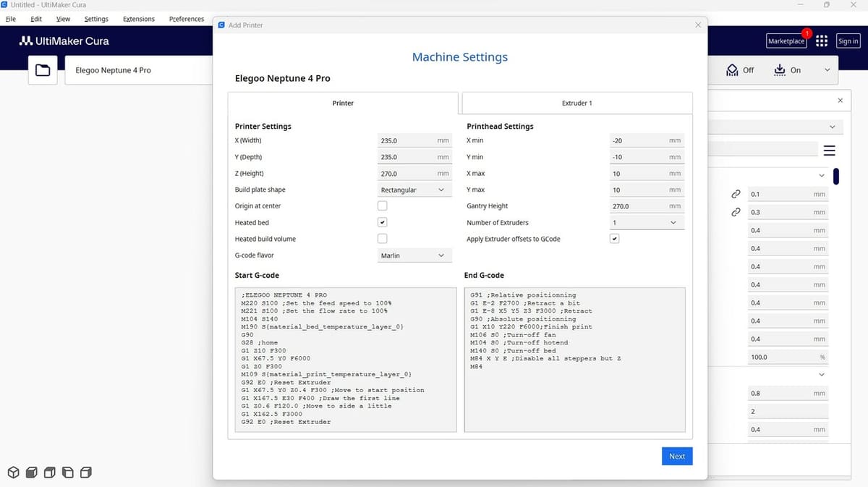
Task: Click the adhesion On icon
Action: tap(780, 70)
